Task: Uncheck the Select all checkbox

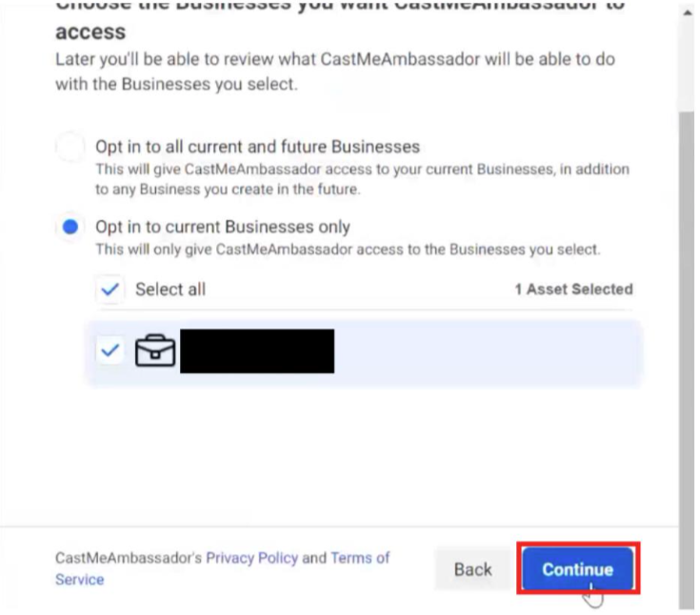Action: tap(110, 289)
